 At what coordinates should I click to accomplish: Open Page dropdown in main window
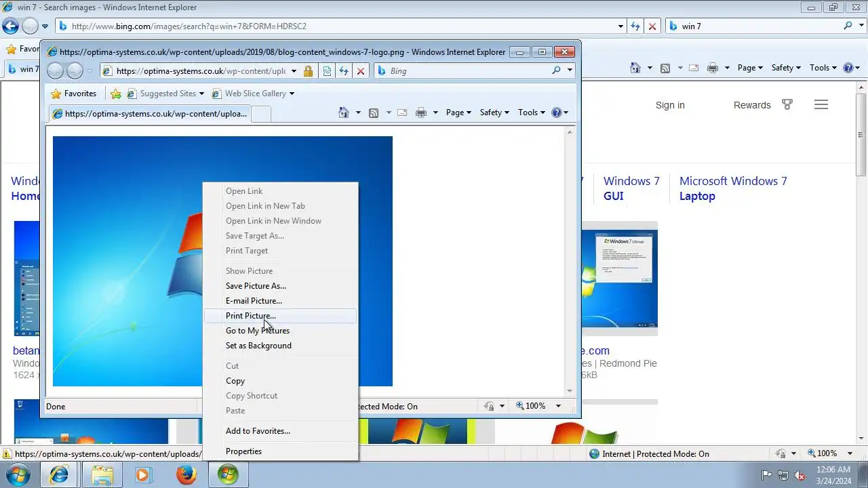coord(750,68)
